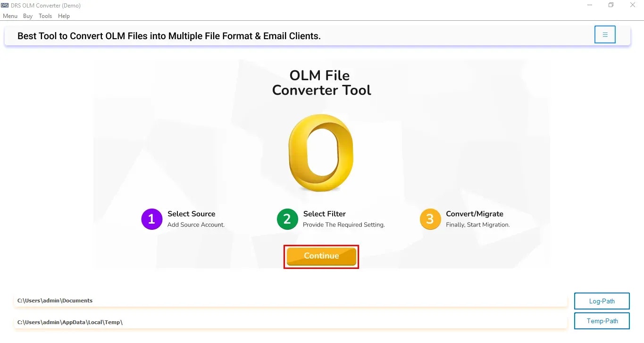Image resolution: width=644 pixels, height=343 pixels.
Task: Click the 'Add Source Account.' text
Action: [196, 225]
